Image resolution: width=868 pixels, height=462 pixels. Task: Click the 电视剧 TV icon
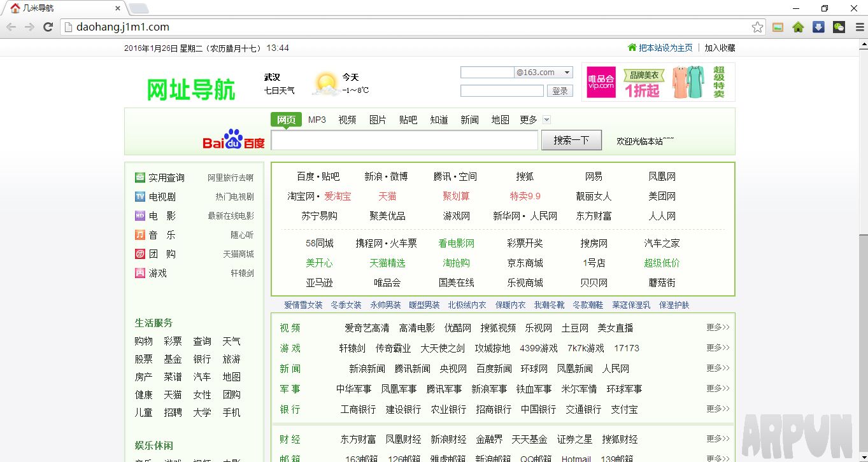pos(140,197)
